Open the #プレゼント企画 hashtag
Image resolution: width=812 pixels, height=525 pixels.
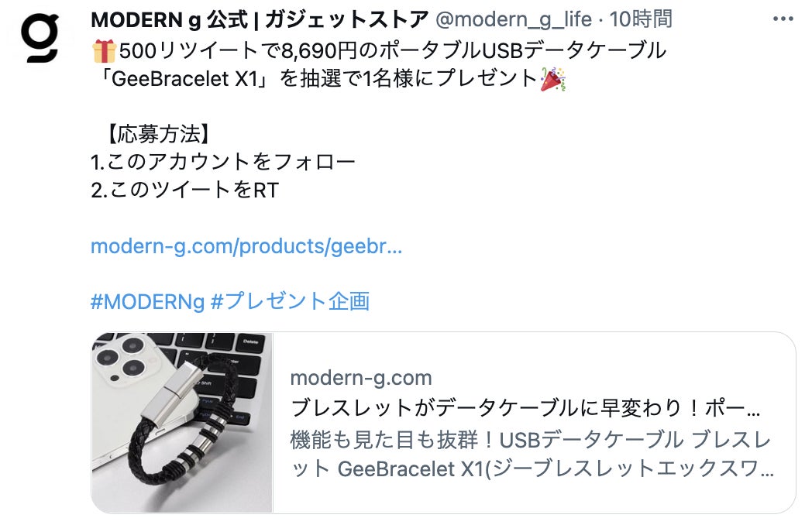click(x=291, y=301)
